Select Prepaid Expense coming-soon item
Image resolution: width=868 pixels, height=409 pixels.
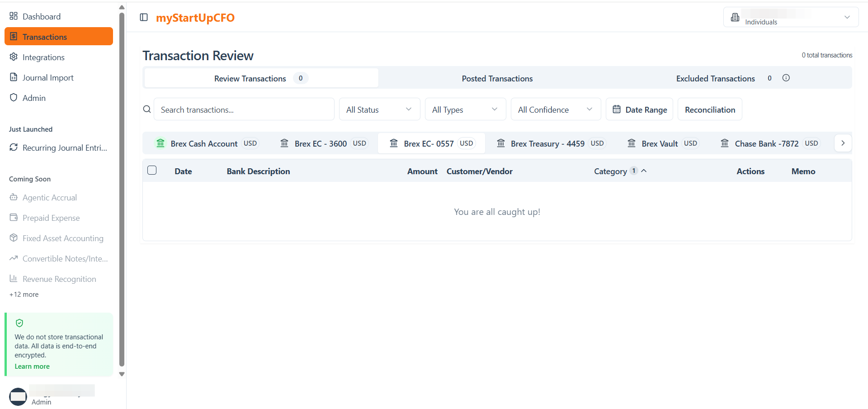[x=59, y=218]
